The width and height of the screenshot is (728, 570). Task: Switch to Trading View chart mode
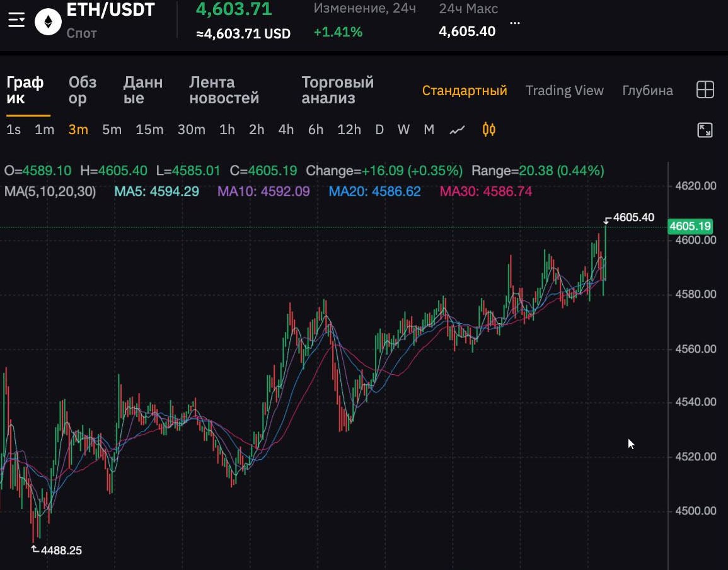(564, 91)
